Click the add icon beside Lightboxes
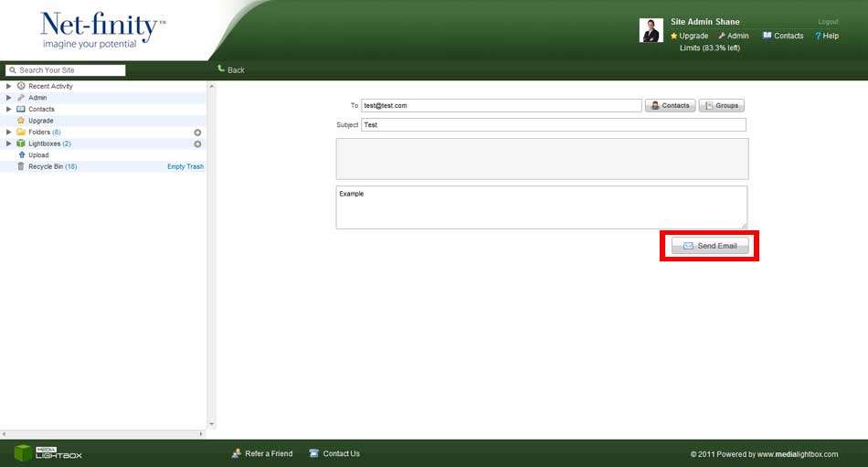Viewport: 868px width, 467px height. [x=197, y=143]
